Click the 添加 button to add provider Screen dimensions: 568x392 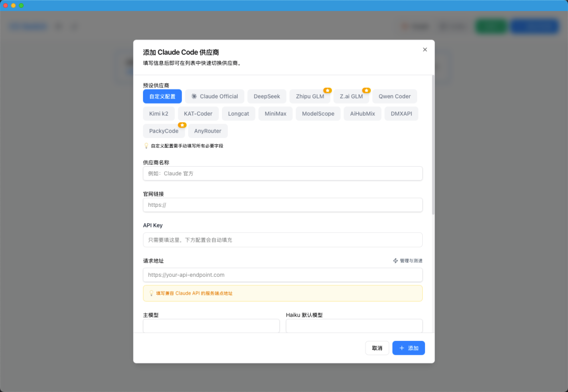click(409, 348)
